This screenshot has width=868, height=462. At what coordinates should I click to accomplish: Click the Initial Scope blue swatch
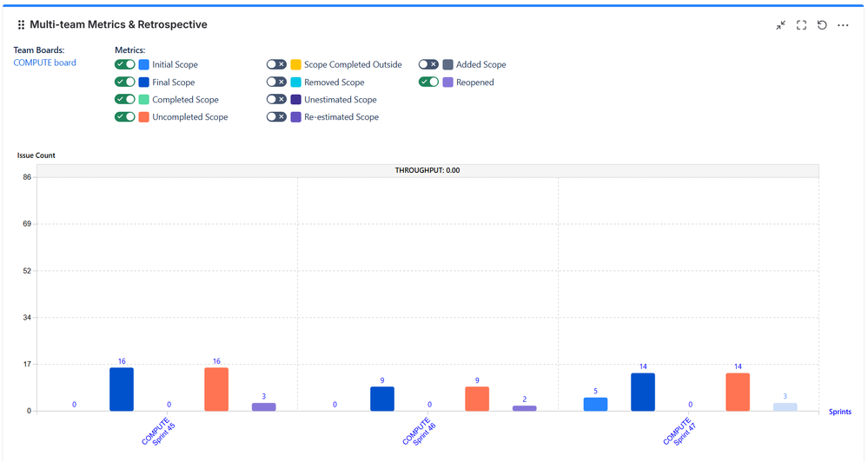144,65
